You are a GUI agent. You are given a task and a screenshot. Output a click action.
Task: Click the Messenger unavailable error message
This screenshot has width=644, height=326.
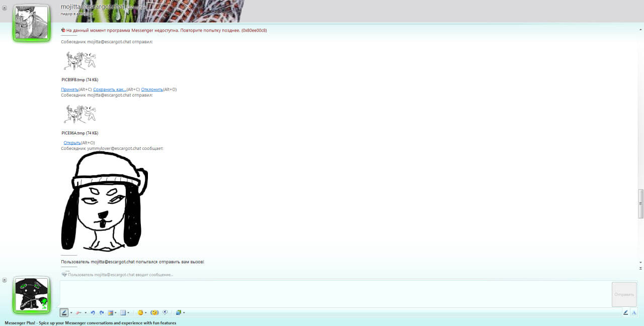pyautogui.click(x=167, y=30)
